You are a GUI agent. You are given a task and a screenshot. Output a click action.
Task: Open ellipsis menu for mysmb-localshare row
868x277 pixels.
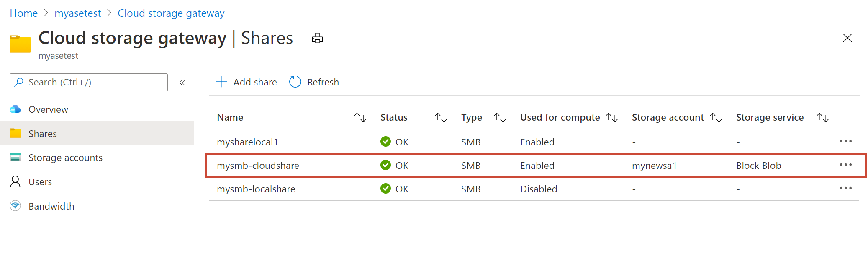click(x=845, y=189)
